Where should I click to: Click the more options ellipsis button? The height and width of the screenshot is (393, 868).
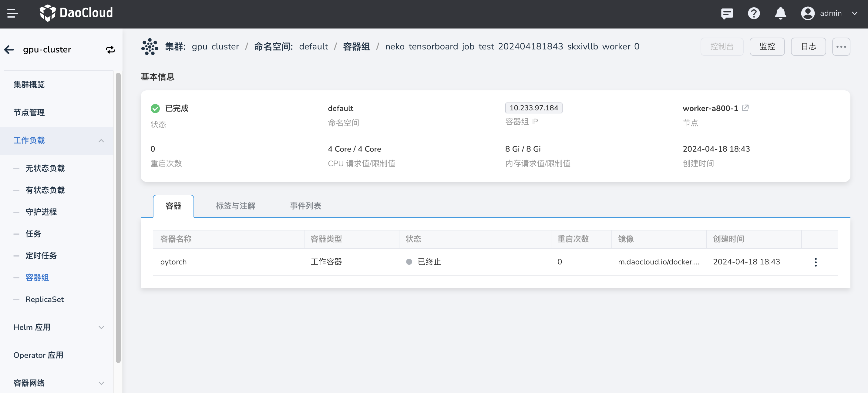tap(841, 46)
